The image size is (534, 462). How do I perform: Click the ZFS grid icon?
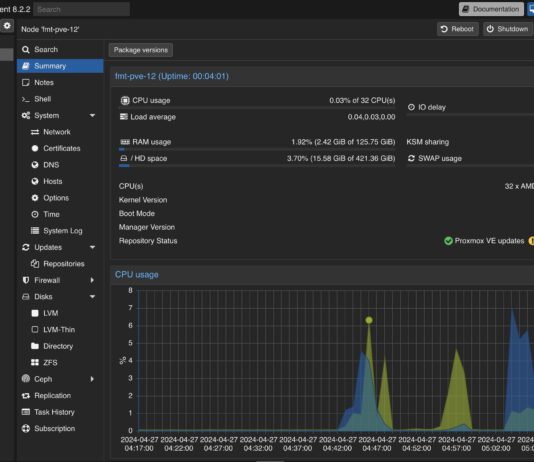(35, 363)
